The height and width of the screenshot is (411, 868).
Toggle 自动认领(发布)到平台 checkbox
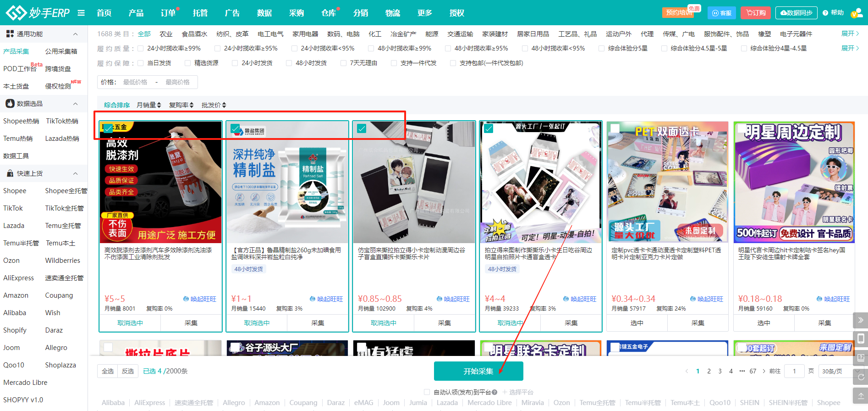click(x=427, y=392)
